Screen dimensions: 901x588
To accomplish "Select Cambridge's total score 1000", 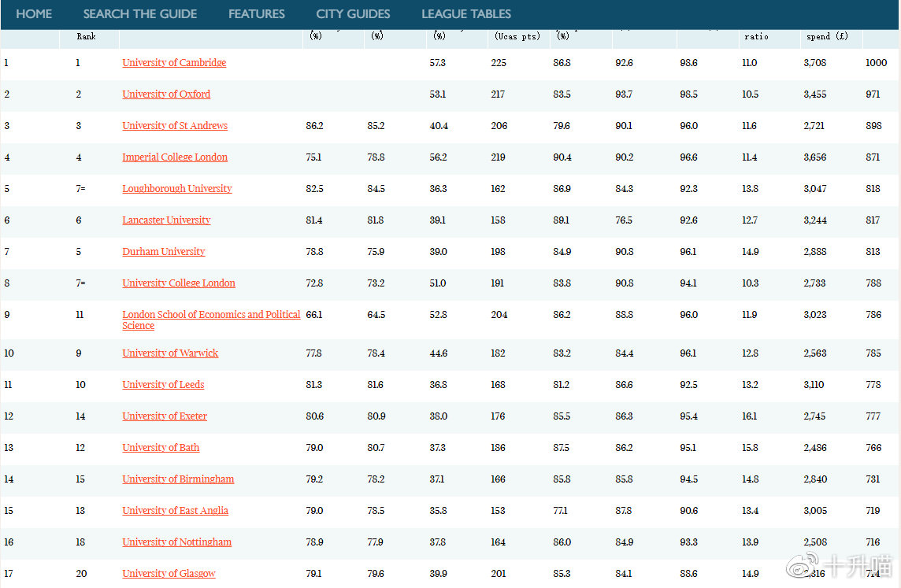I will 877,63.
